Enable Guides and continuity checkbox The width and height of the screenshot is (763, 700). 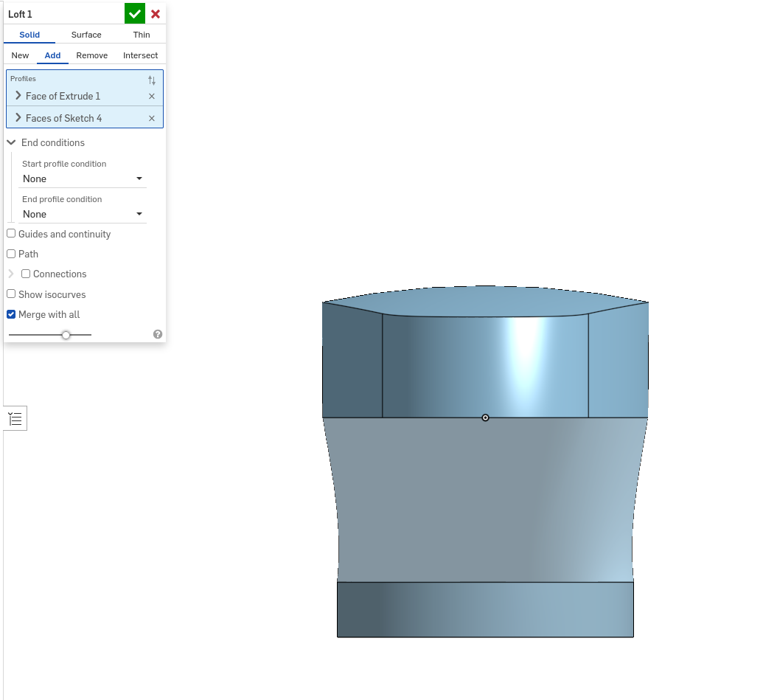click(11, 234)
